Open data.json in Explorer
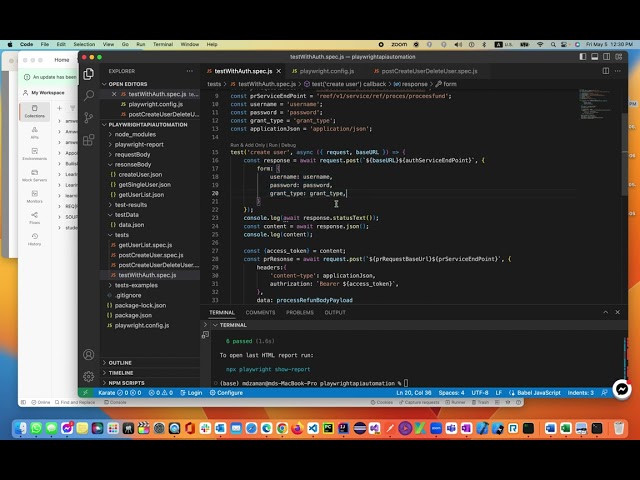 point(131,225)
